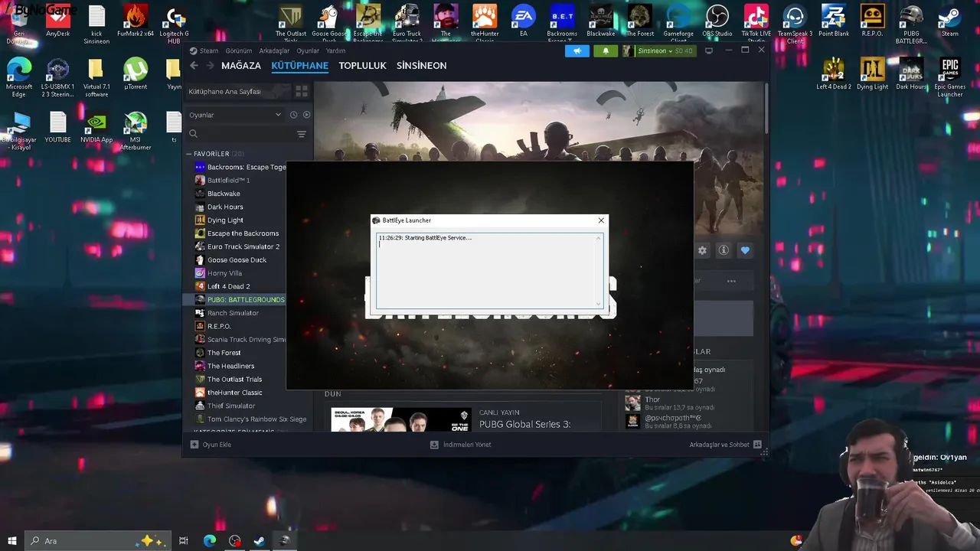
Task: Switch Steam to Big Picture mode icon
Action: pos(709,51)
